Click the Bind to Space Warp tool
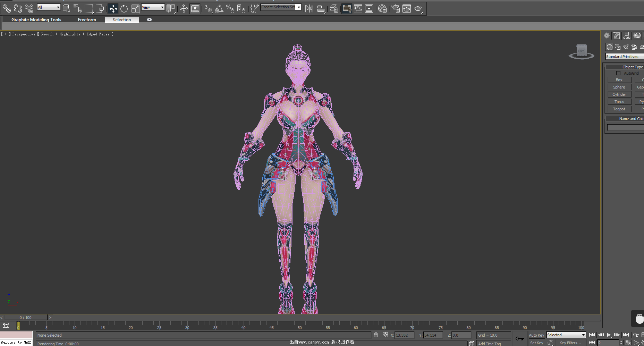The width and height of the screenshot is (644, 346). click(29, 8)
